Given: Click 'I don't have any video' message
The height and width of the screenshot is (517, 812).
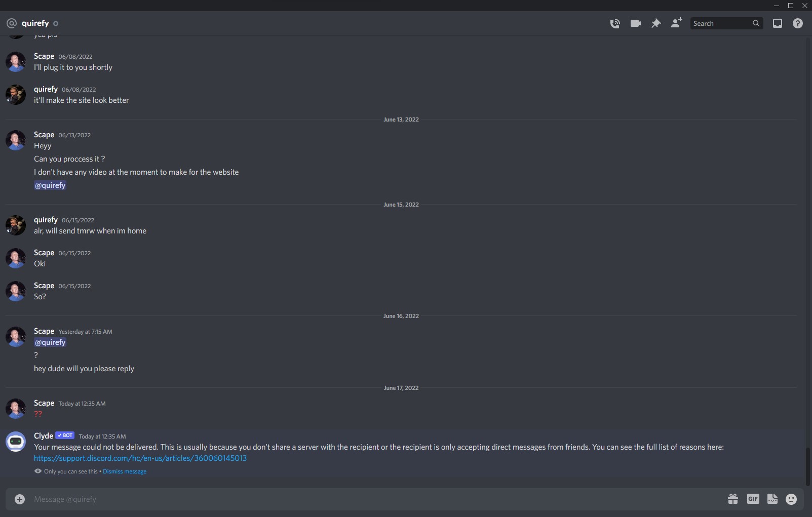Looking at the screenshot, I should pos(136,172).
